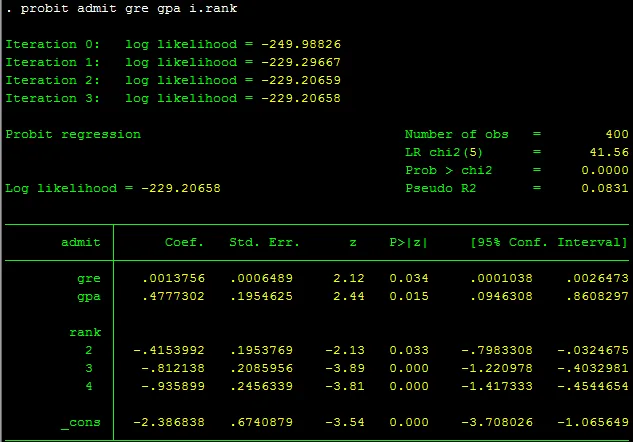The height and width of the screenshot is (442, 633).
Task: Select rank 4 lower bound -1.417333
Action: point(497,386)
